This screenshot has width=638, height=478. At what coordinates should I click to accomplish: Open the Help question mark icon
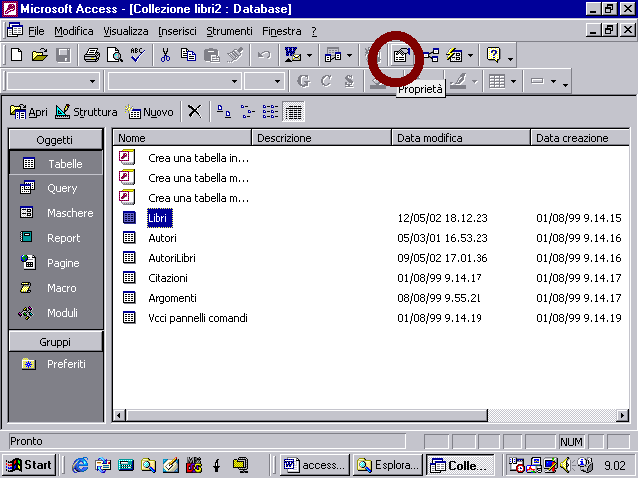coord(494,55)
